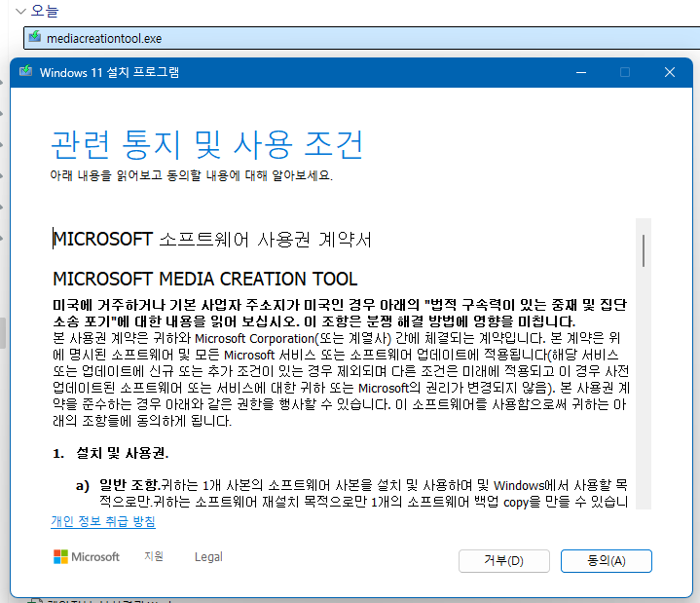Viewport: 700px width, 603px height.
Task: Select mediacreationtool.exe in the file list
Action: click(x=361, y=38)
